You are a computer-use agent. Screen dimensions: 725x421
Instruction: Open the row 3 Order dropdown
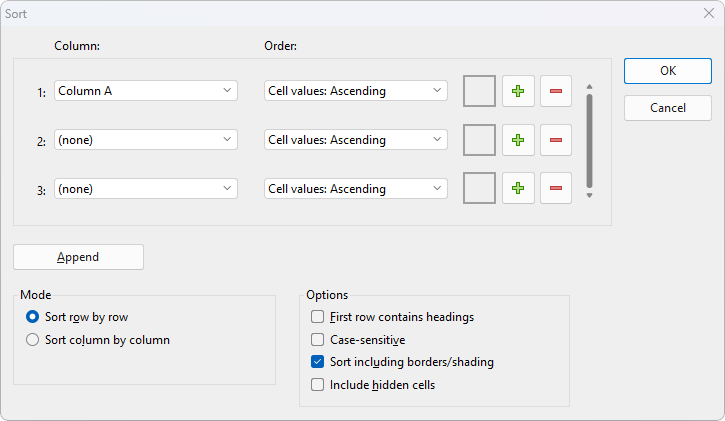point(356,189)
